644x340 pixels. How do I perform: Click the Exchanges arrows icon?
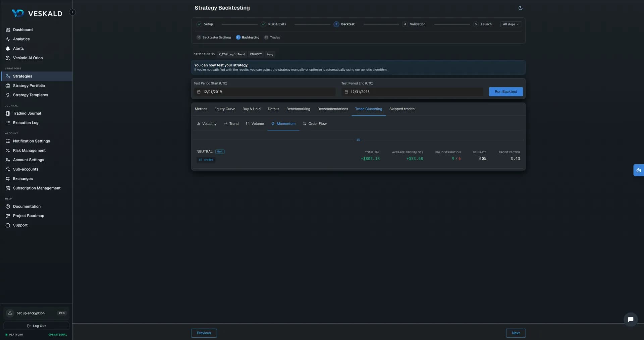pyautogui.click(x=8, y=179)
